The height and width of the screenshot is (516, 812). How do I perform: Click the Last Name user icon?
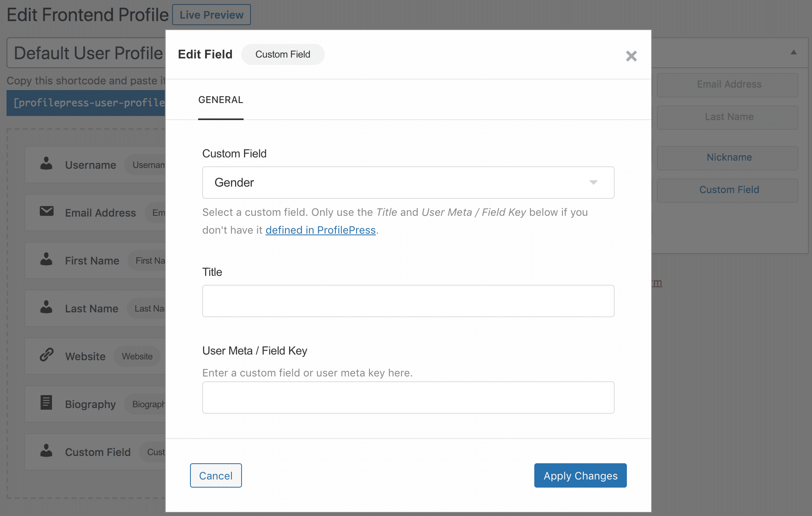[x=46, y=307]
